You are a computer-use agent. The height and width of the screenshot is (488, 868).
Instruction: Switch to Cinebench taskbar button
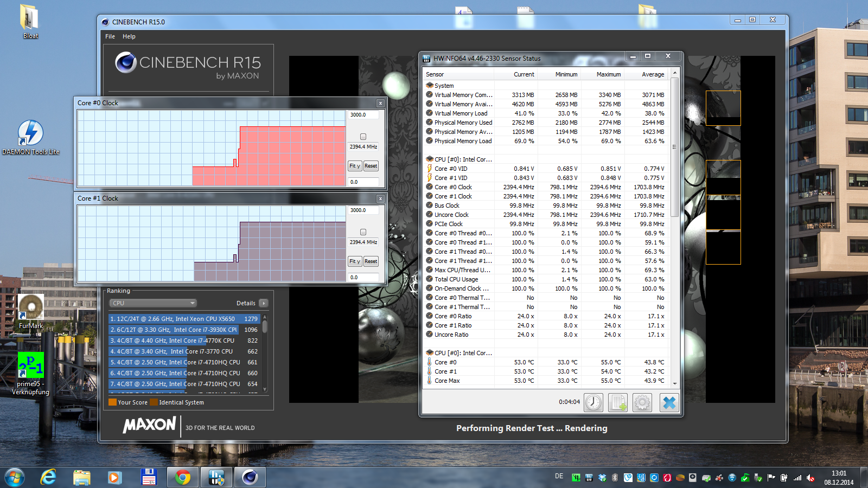point(250,477)
